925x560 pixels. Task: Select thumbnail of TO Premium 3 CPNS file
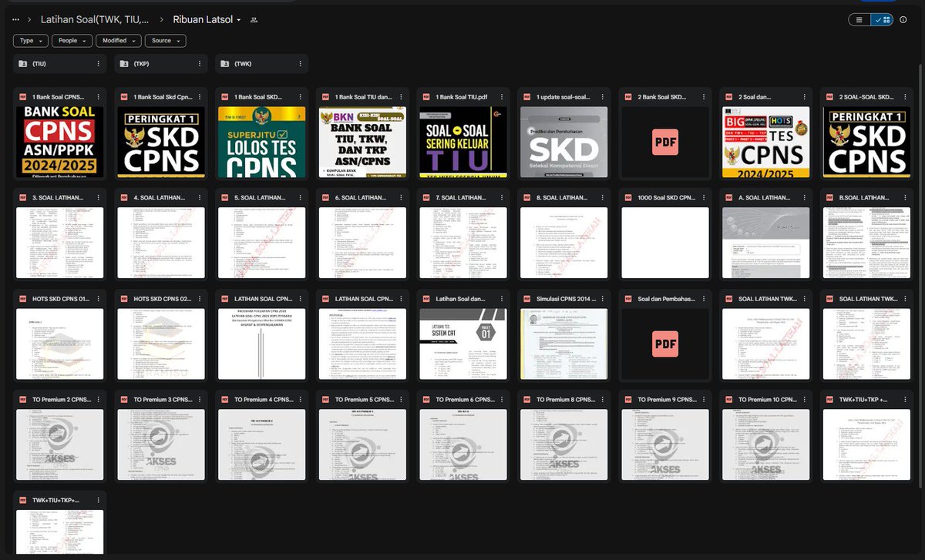pos(161,445)
